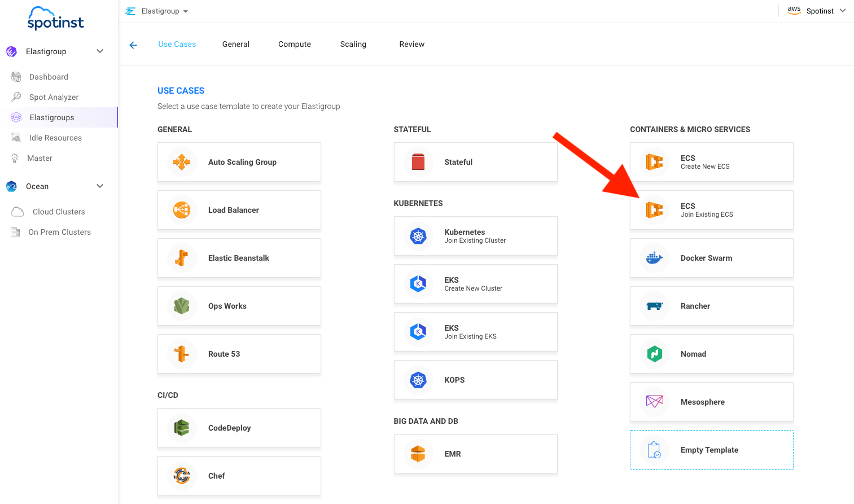
Task: Collapse the Ocean sidebar section
Action: click(x=100, y=186)
